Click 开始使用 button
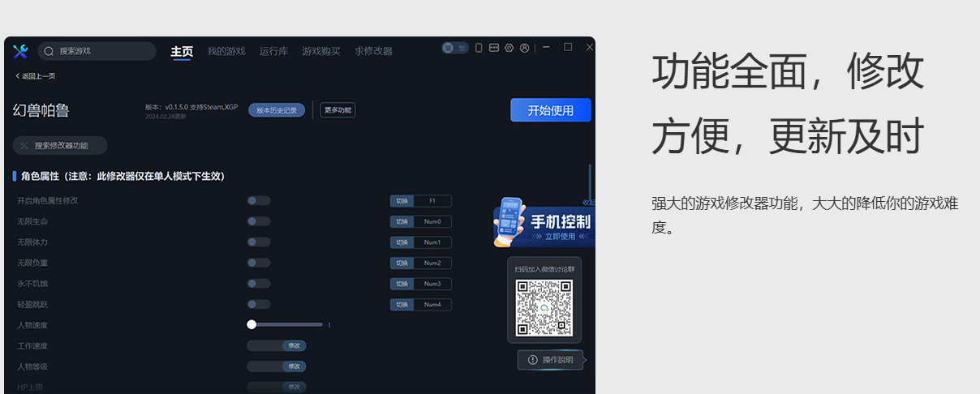Viewport: 980px width, 394px height. tap(551, 110)
